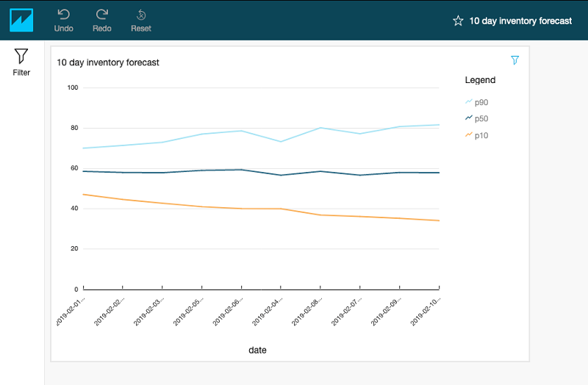Screen dimensions: 588x385
Task: Click the 60 value on y-axis
Action: [74, 168]
